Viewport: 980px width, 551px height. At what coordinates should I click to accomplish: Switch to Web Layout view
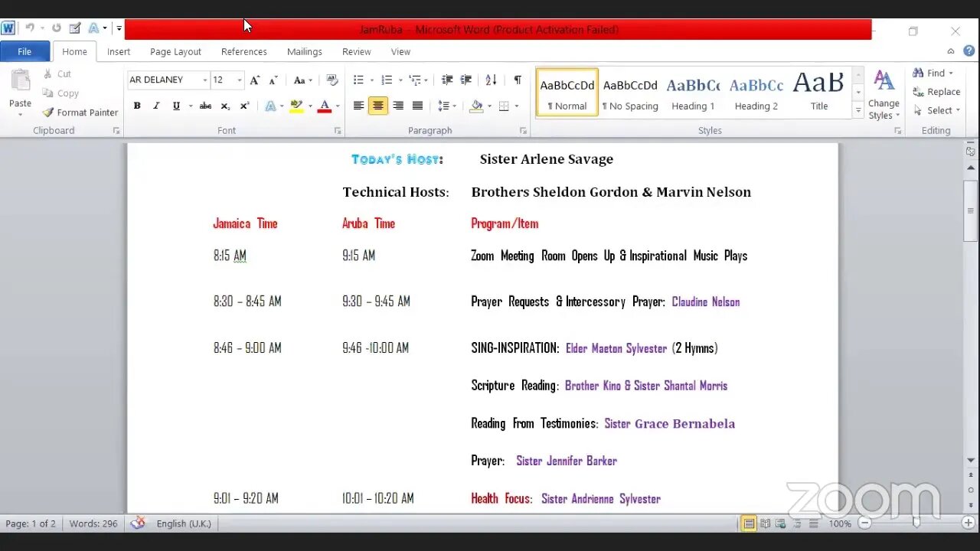(781, 523)
